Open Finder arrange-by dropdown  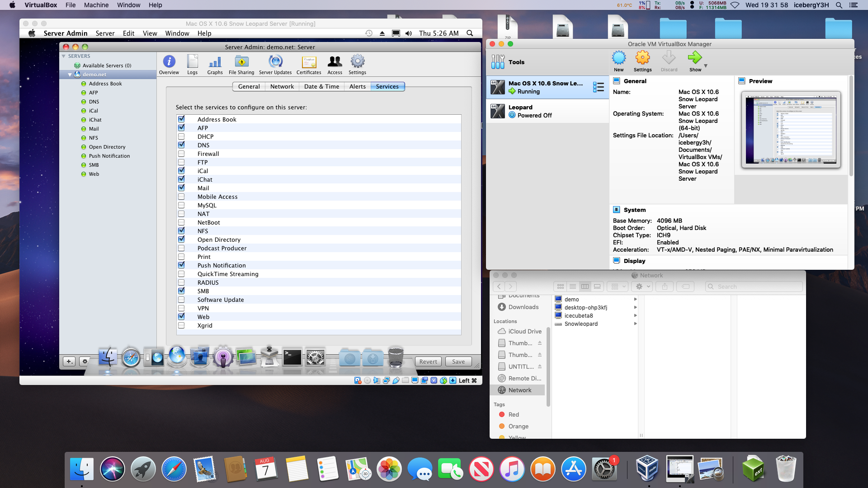coord(618,286)
